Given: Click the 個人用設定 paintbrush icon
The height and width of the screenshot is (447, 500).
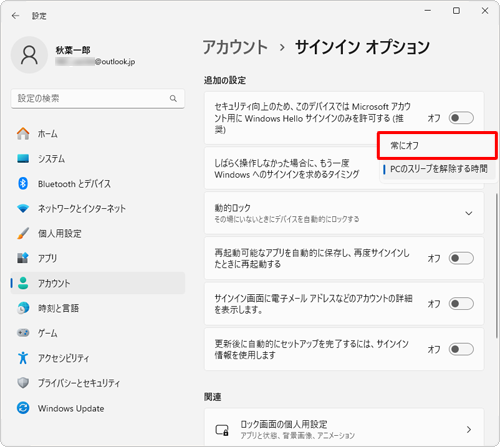Looking at the screenshot, I should tap(23, 233).
